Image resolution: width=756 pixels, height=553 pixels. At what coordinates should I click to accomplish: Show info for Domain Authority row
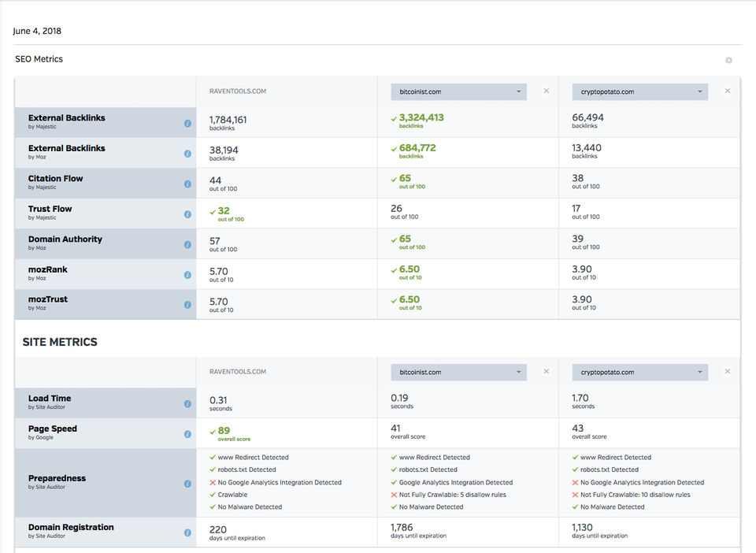[x=187, y=244]
